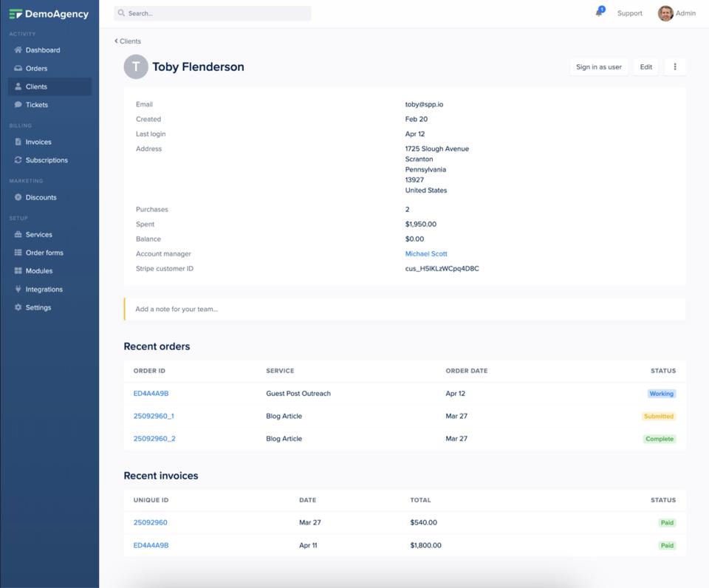Click the 1725 Slough Avenue address line

click(x=436, y=148)
